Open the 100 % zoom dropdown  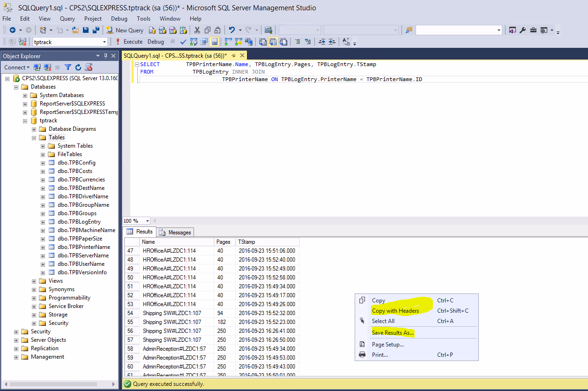click(x=148, y=221)
